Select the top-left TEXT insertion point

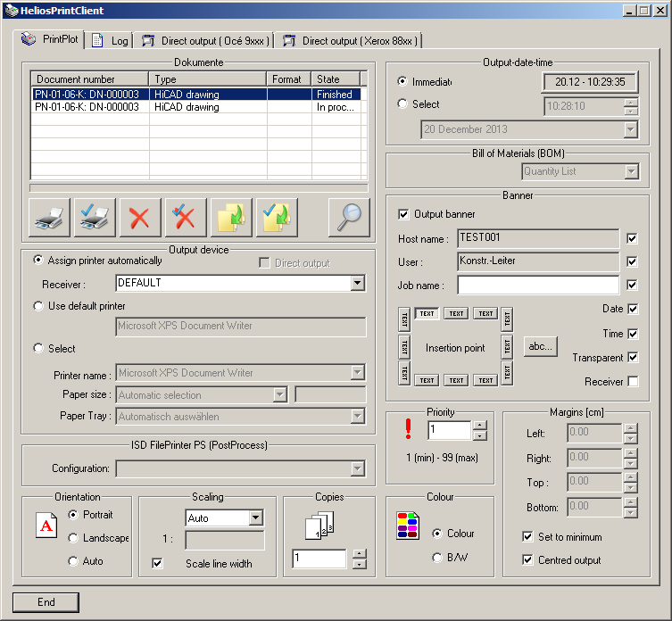pyautogui.click(x=427, y=314)
